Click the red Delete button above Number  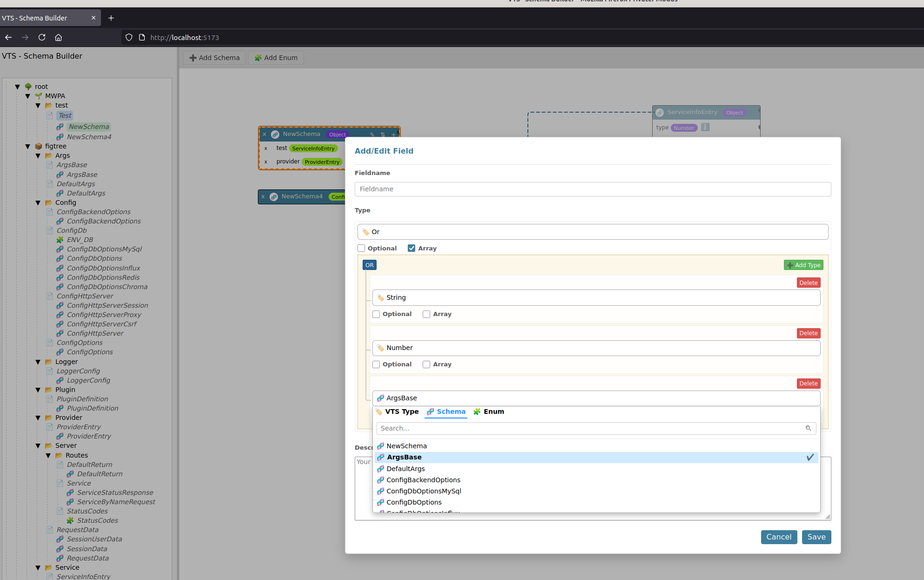[808, 333]
